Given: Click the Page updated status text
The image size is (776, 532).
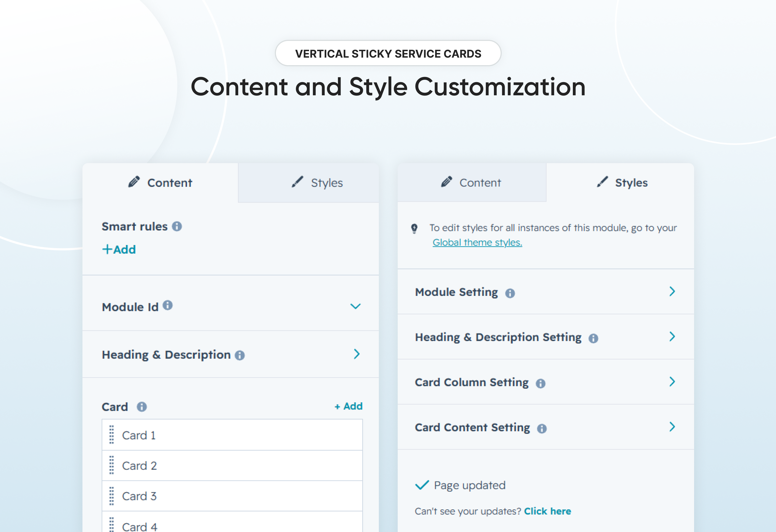Looking at the screenshot, I should coord(469,485).
